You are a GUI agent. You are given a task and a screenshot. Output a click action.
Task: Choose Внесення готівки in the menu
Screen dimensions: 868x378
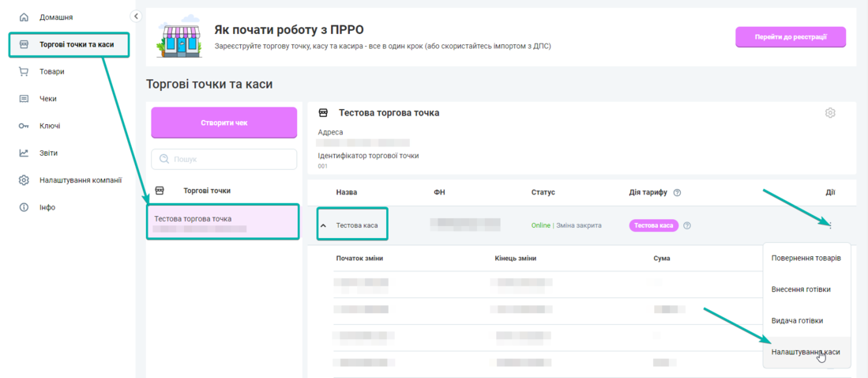point(800,289)
